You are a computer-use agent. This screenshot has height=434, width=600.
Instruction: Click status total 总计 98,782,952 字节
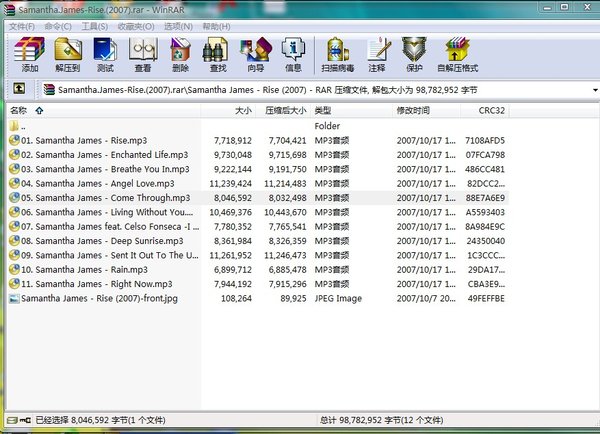point(382,420)
